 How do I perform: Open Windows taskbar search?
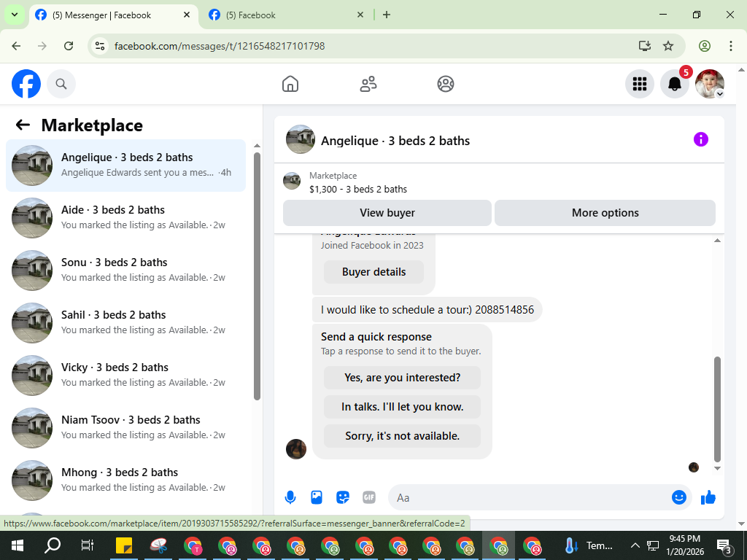pyautogui.click(x=52, y=545)
